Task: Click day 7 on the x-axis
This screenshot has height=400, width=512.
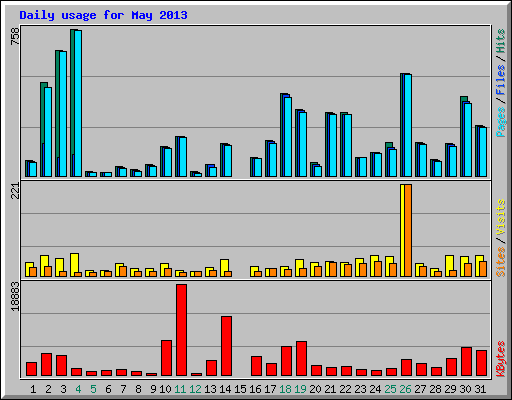Action: 123,389
